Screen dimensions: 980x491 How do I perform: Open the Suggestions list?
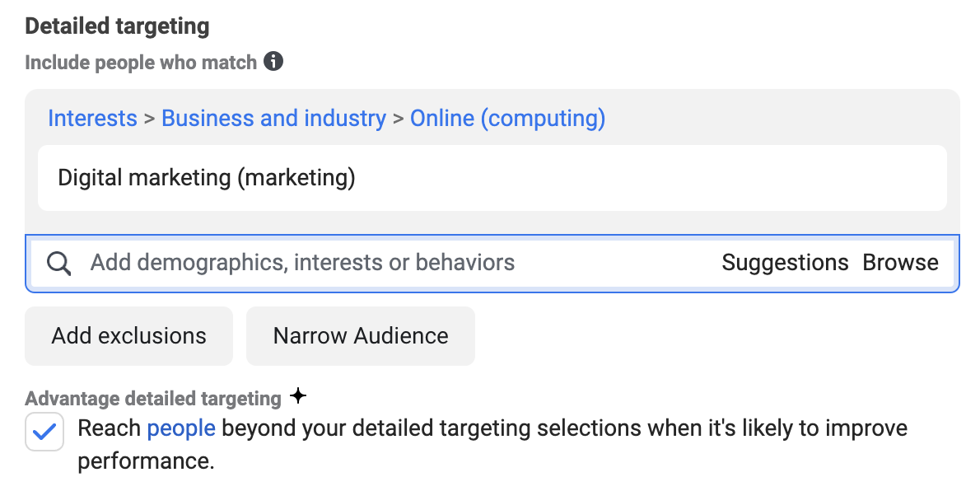(x=785, y=263)
